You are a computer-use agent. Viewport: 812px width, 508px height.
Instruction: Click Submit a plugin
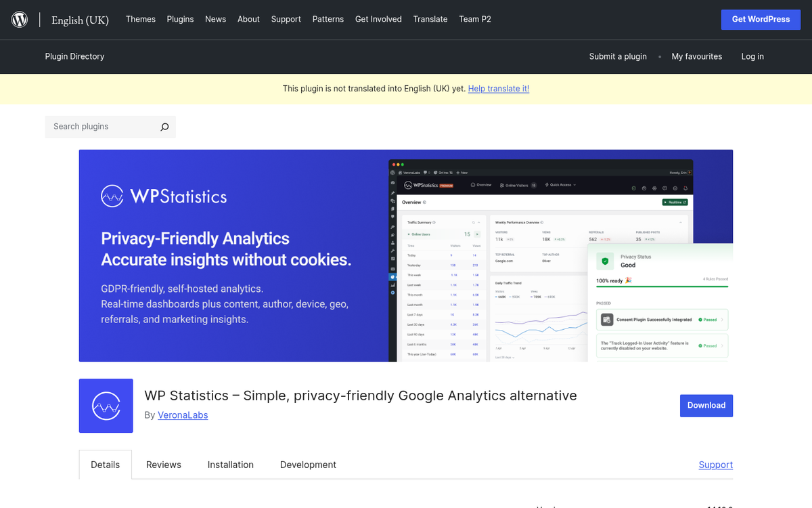point(618,56)
